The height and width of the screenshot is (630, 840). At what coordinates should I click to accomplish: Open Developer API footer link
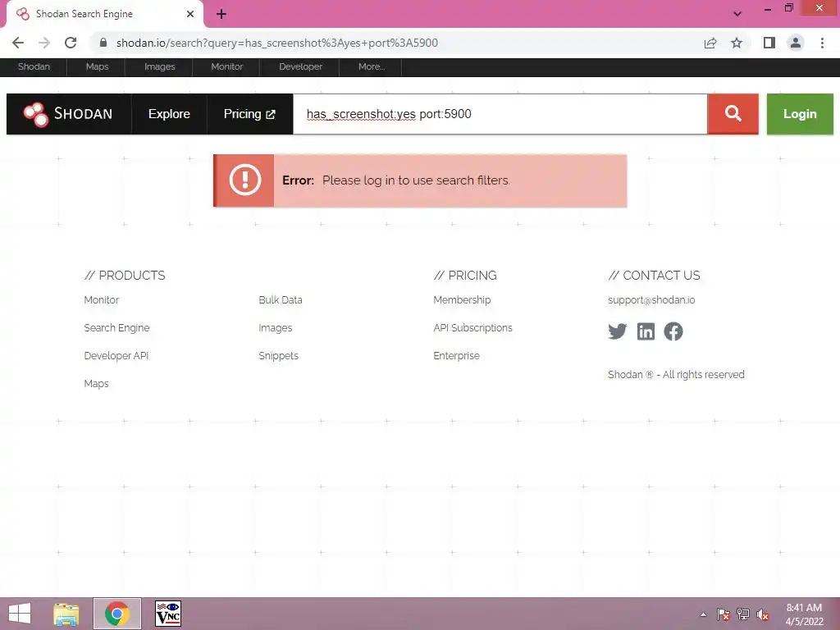point(116,356)
